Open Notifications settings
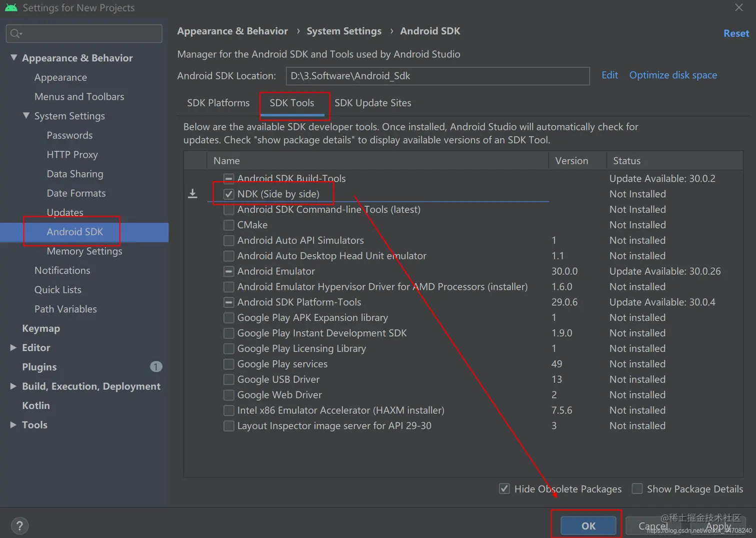This screenshot has height=538, width=756. pos(62,270)
